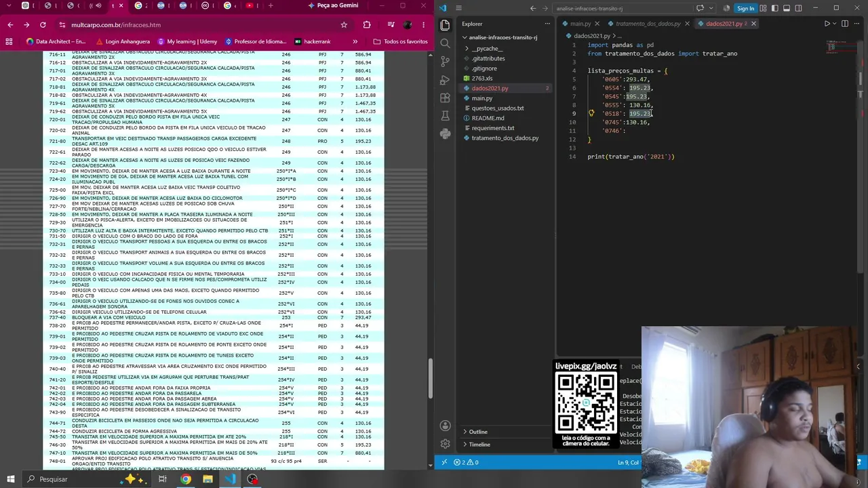The image size is (868, 488).
Task: Open Chrome tab search dropdown
Action: [x=9, y=6]
